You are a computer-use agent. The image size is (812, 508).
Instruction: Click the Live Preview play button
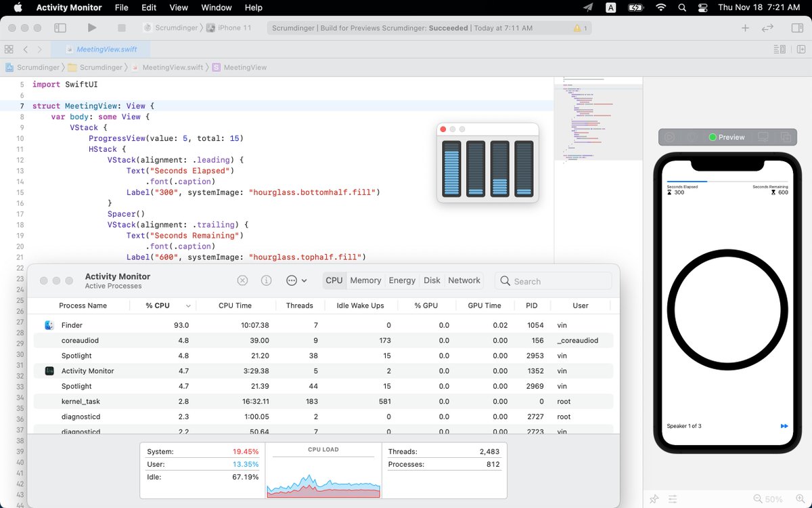click(x=669, y=137)
